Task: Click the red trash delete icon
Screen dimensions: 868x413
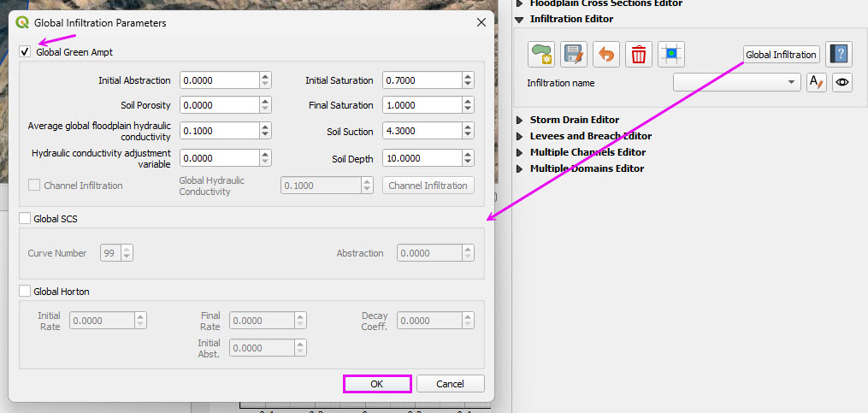Action: [639, 55]
